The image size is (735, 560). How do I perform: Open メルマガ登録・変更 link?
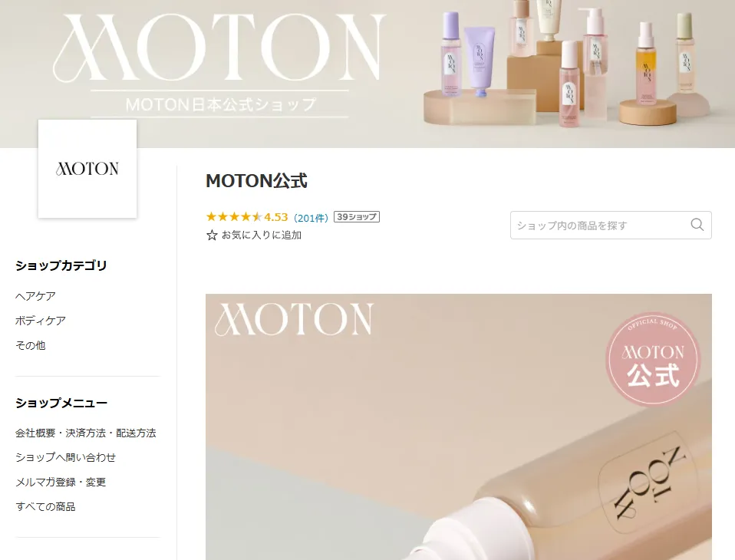[61, 483]
